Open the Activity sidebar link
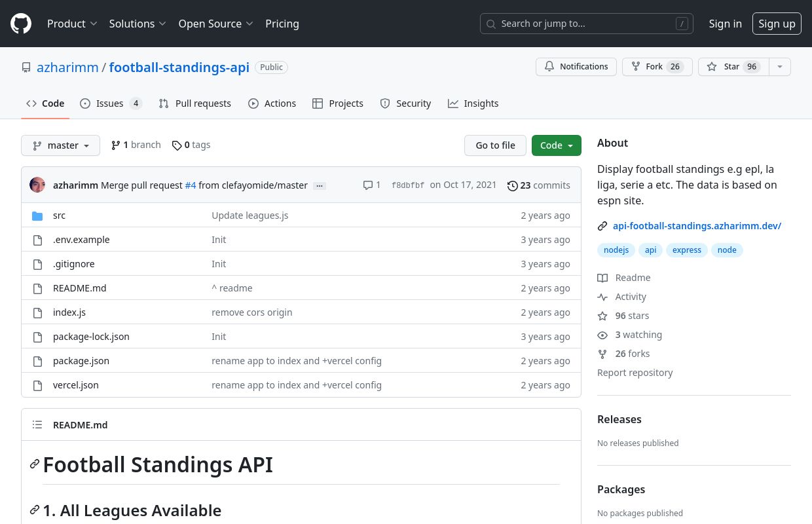This screenshot has height=524, width=812. pyautogui.click(x=622, y=297)
